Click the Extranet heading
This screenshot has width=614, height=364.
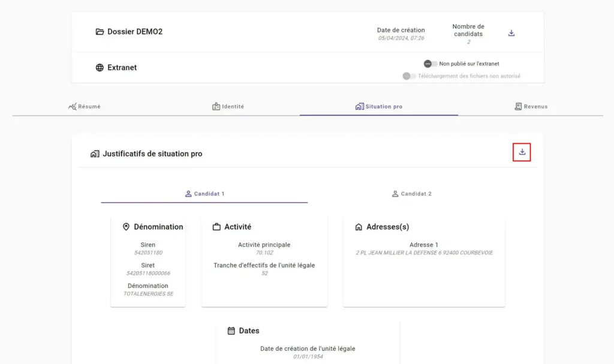[x=122, y=67]
